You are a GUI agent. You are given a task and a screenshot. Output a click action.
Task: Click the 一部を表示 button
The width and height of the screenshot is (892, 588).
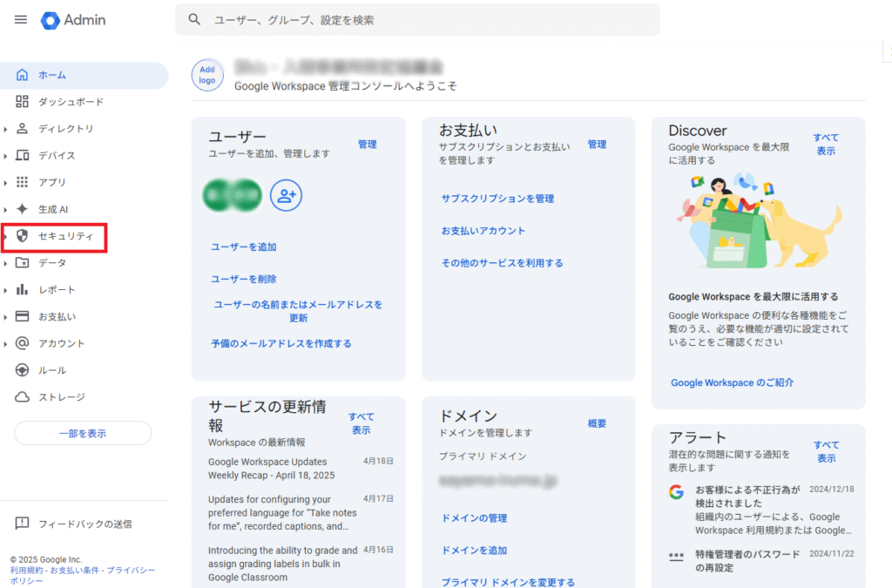83,433
